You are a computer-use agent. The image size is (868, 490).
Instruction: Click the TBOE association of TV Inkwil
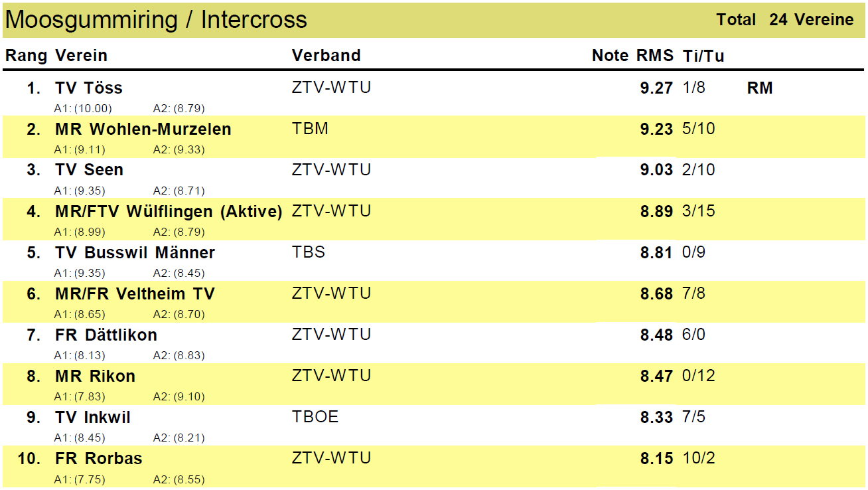[x=315, y=417]
